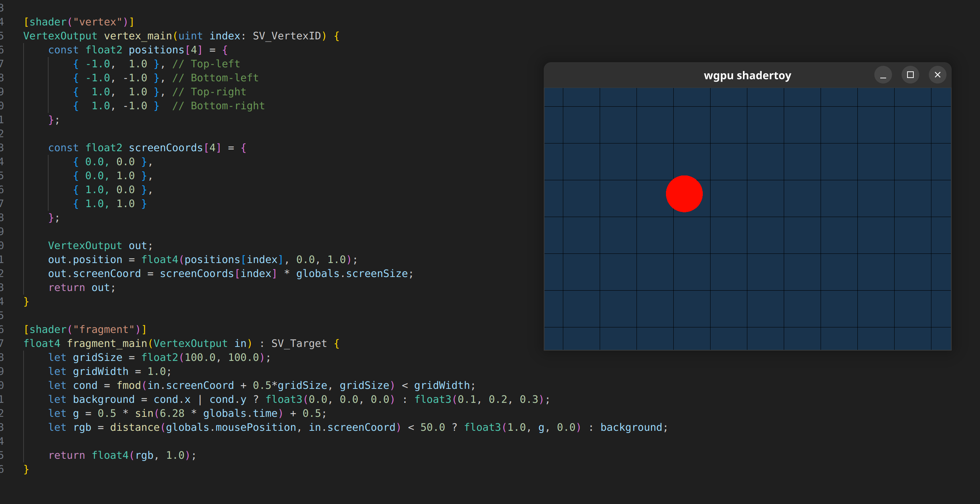This screenshot has width=980, height=504.
Task: Click globals.screenSize in the code
Action: click(352, 274)
